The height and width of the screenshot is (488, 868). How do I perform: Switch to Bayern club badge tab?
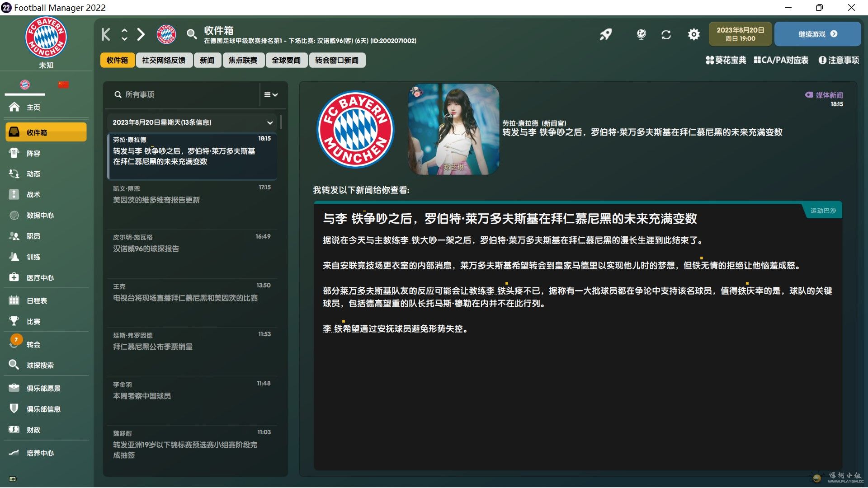[25, 84]
